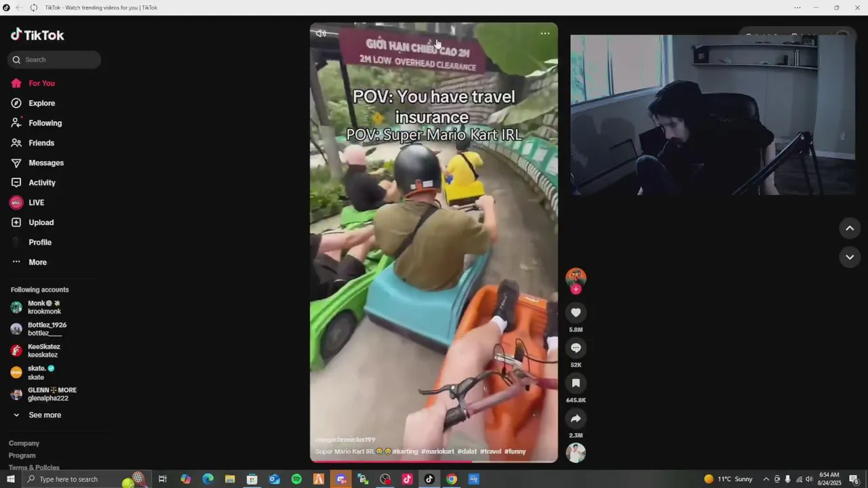Open the Activity notifications panel
868x488 pixels.
(x=33, y=182)
